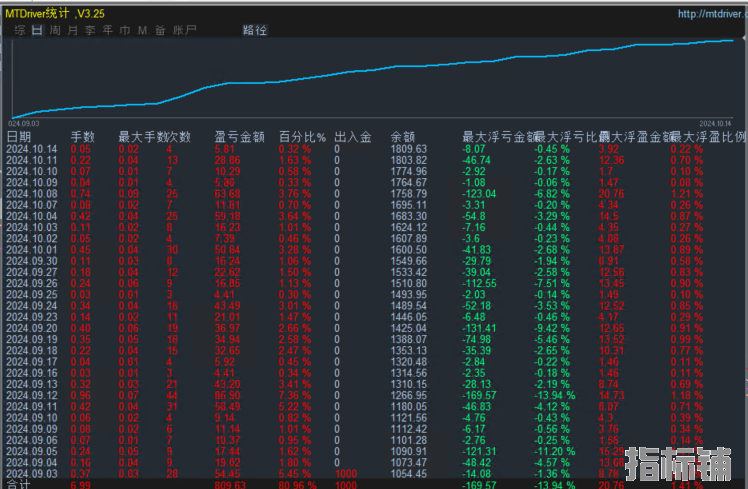
Task: Click the 余额 balance column header
Action: click(402, 136)
